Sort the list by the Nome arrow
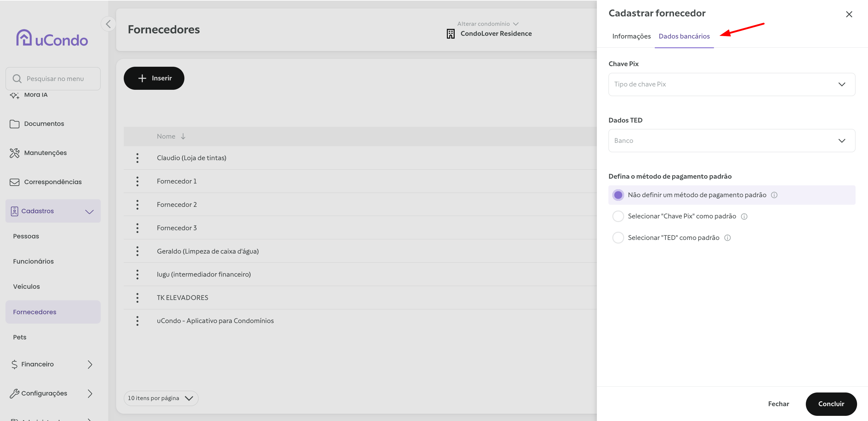868x421 pixels. [183, 136]
